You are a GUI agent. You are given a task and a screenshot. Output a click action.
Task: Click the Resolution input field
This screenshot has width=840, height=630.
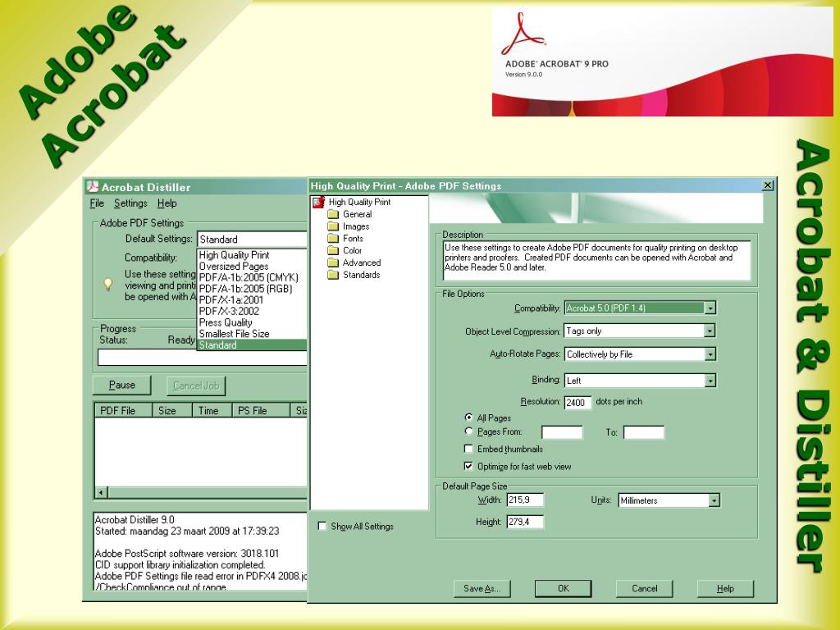[577, 402]
